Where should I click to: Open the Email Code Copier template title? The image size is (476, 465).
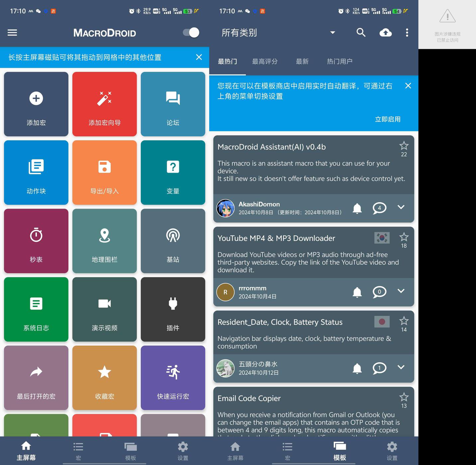coord(249,398)
